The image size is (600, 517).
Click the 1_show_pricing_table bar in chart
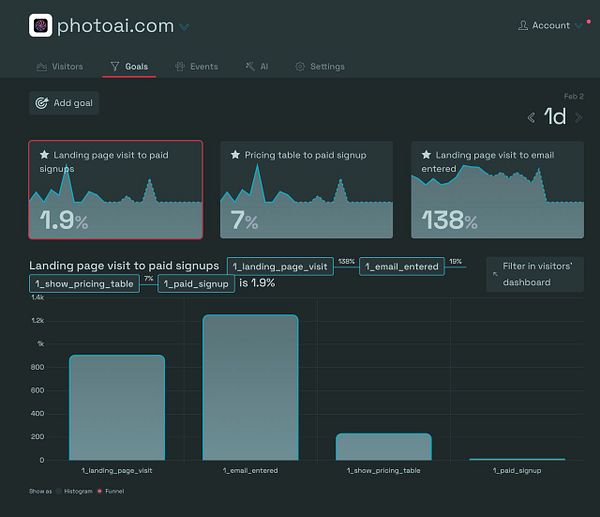tap(384, 447)
